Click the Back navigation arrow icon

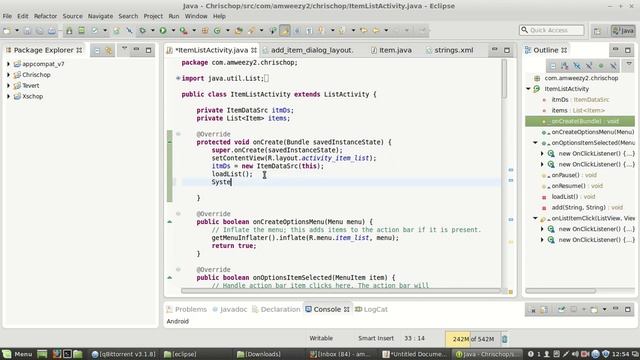[376, 31]
